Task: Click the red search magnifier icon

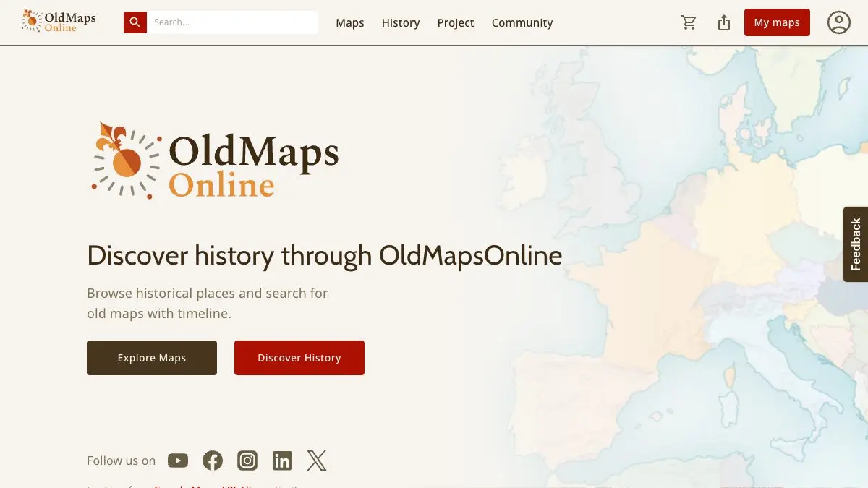Action: tap(135, 22)
